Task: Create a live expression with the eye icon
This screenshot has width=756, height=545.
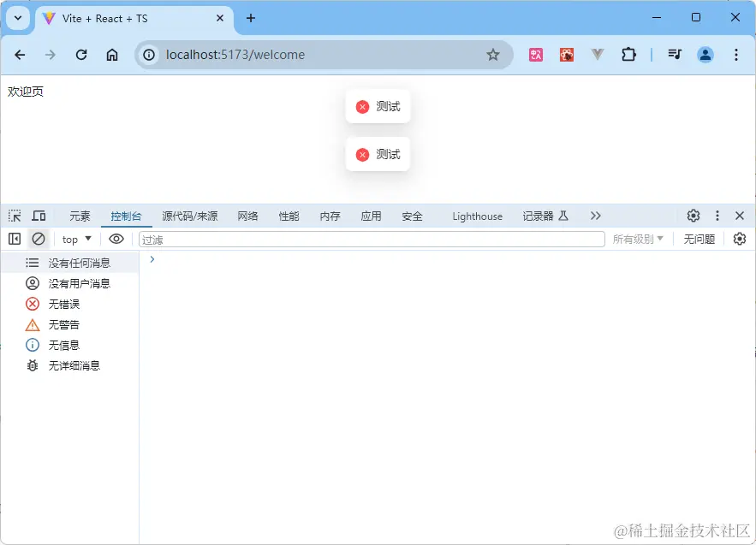Action: [116, 239]
